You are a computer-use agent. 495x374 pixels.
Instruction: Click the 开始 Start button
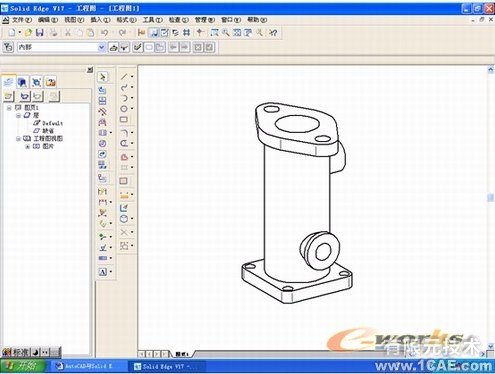tap(23, 366)
